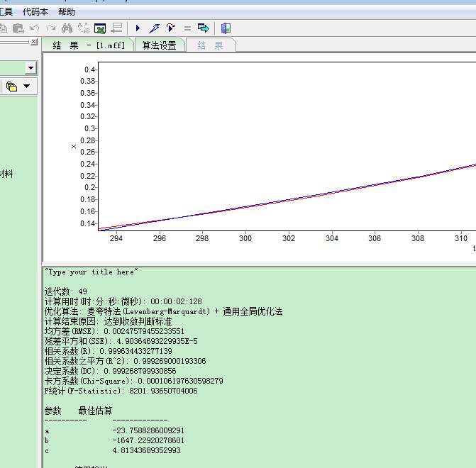Click parameter b value -1647.22920278601

point(148,440)
